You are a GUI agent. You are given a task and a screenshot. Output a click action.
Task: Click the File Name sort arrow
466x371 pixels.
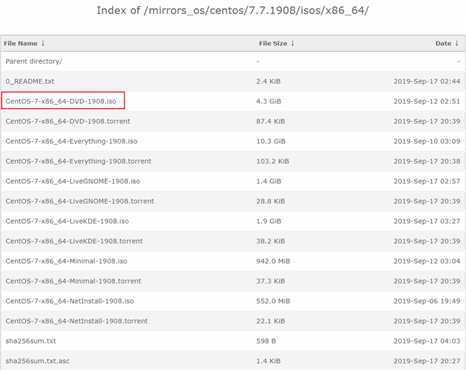click(x=43, y=44)
